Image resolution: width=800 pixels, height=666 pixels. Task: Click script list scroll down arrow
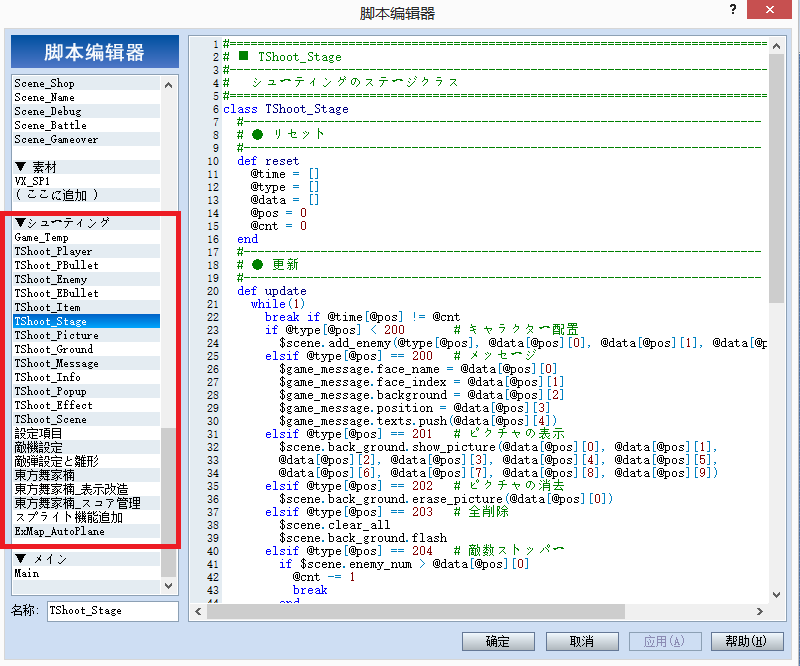click(x=168, y=586)
